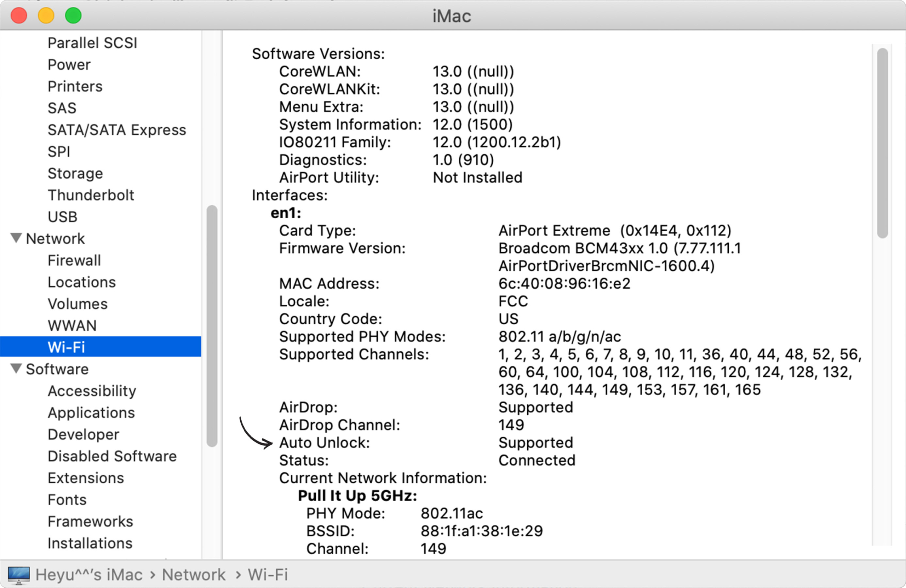Click the yellow minimize window button
Viewport: 906px width, 588px height.
(x=46, y=16)
